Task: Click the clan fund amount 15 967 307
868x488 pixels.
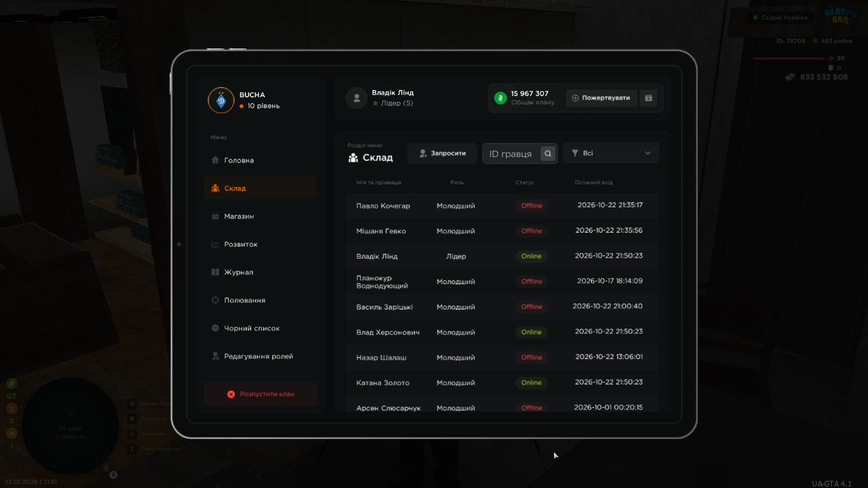Action: tap(530, 94)
